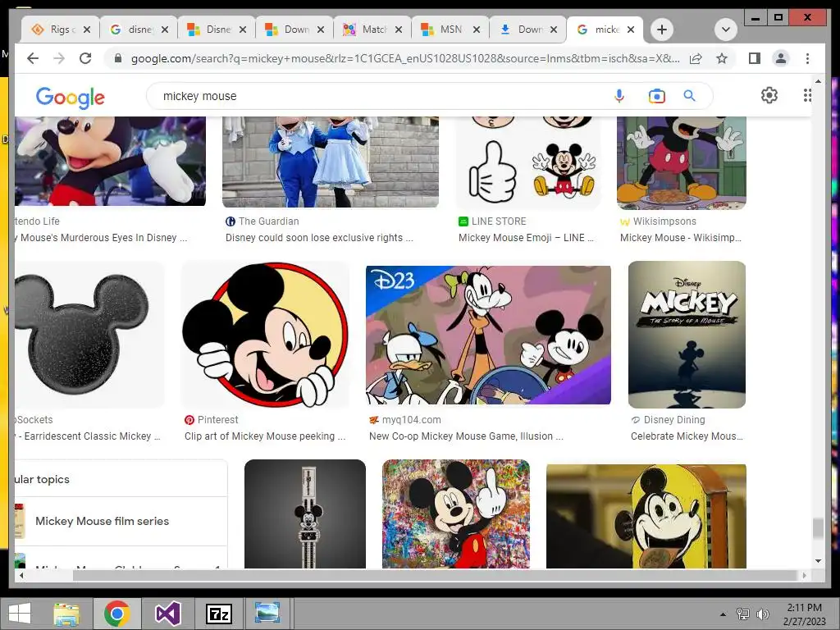Open Visual Studio from the taskbar
The image size is (840, 630).
point(167,614)
